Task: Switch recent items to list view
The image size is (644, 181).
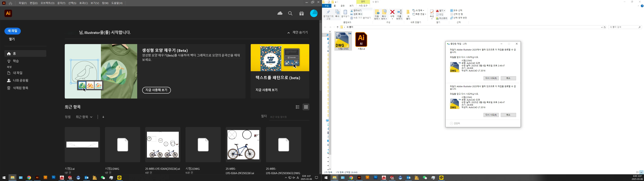Action: point(298,107)
